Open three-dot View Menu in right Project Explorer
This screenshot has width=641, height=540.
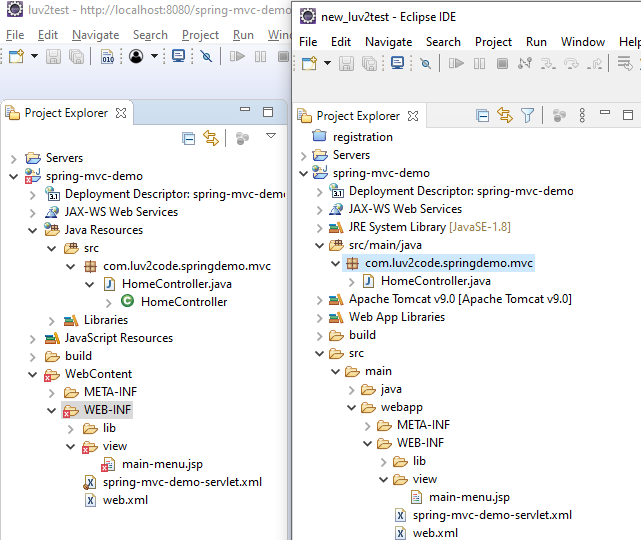coord(582,116)
